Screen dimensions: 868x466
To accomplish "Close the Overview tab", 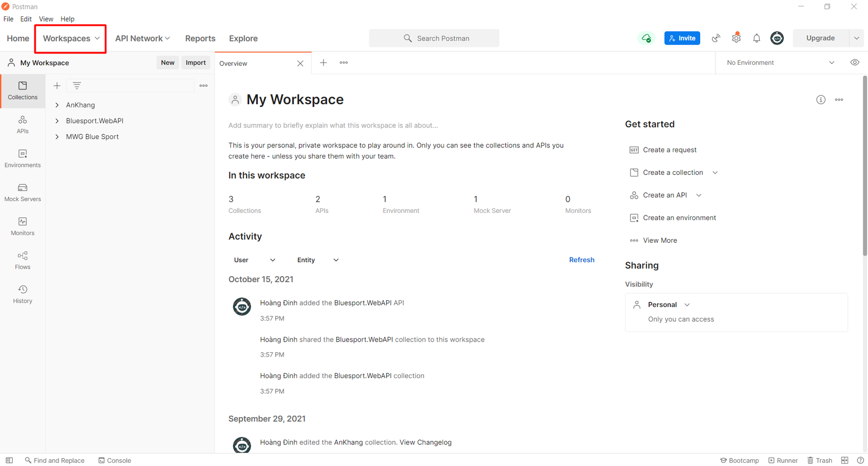I will point(300,64).
